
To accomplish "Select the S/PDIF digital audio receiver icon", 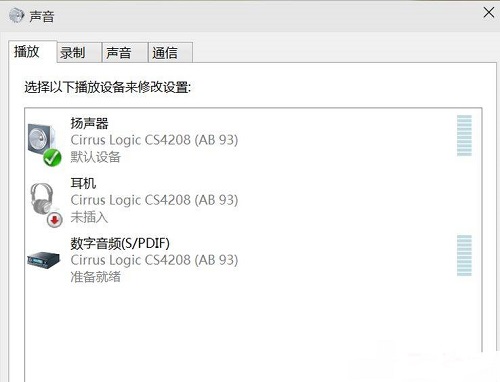I will 44,260.
